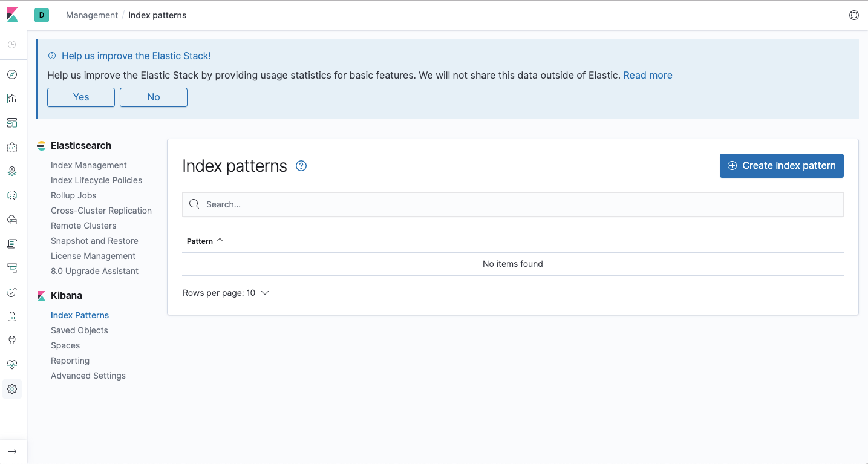The width and height of the screenshot is (868, 464).
Task: Open the Help menu icon in the header
Action: 854,15
